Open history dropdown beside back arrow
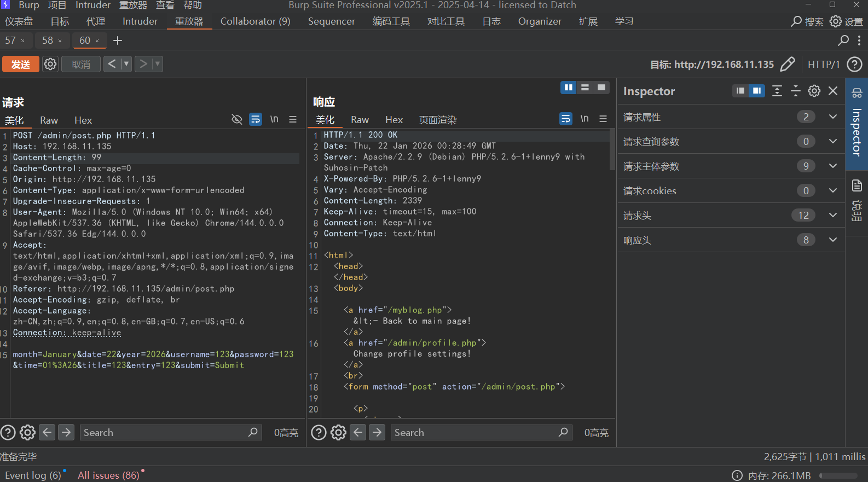Viewport: 868px width, 482px height. pos(126,64)
